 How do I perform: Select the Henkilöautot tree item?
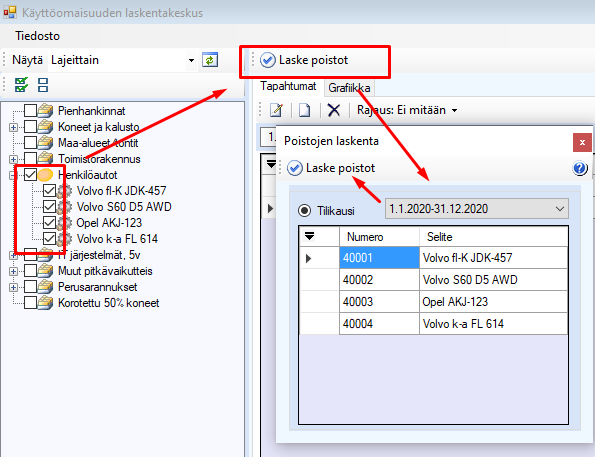[x=88, y=175]
